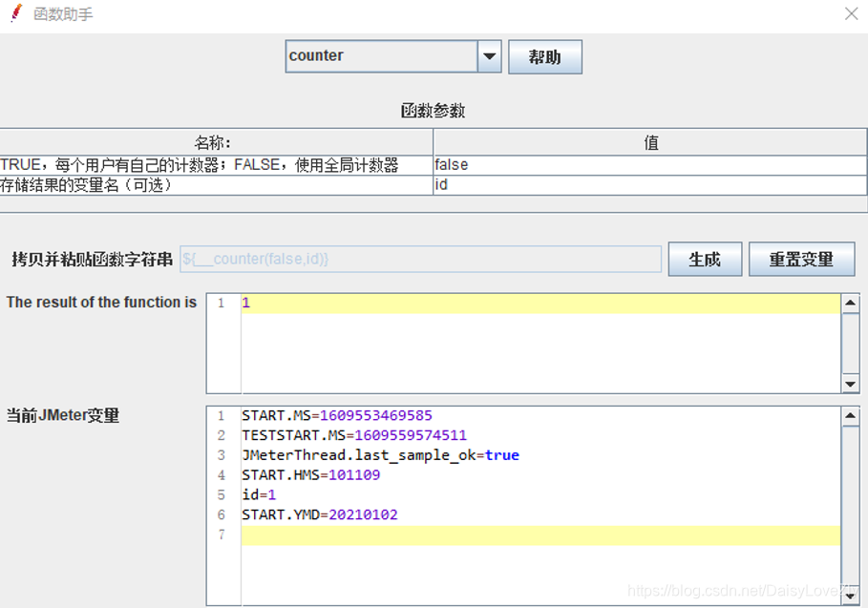868x608 pixels.
Task: Click the 名称 column header
Action: coord(216,143)
